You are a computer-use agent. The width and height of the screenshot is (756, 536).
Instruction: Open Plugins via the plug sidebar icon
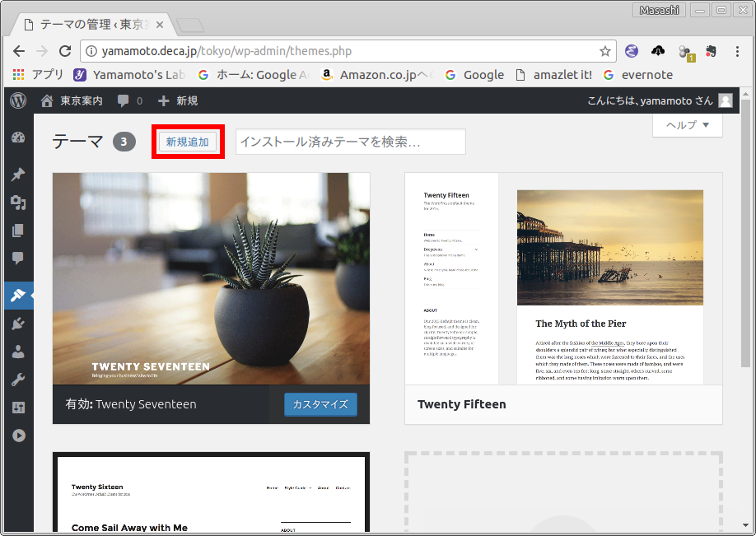17,324
